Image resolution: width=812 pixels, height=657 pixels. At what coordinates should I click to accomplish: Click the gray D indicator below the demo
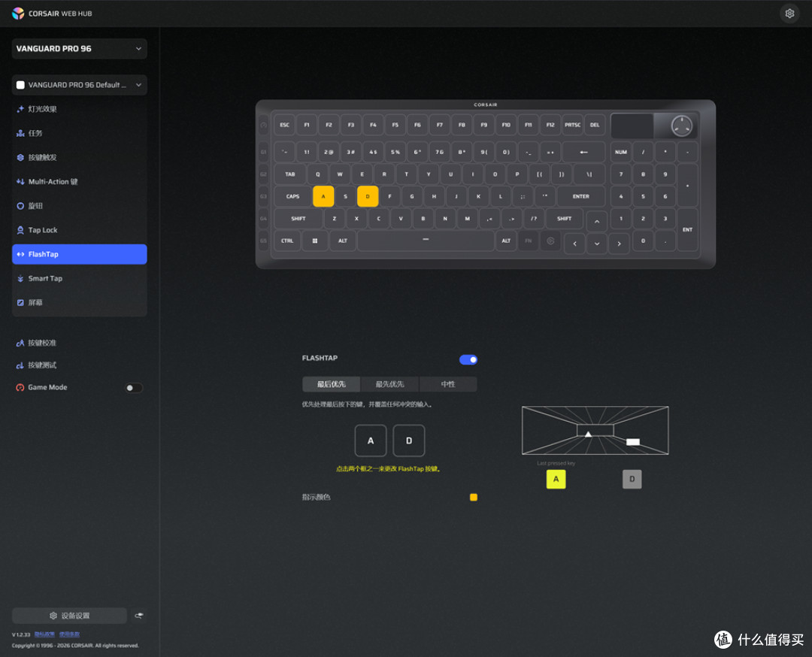[632, 480]
